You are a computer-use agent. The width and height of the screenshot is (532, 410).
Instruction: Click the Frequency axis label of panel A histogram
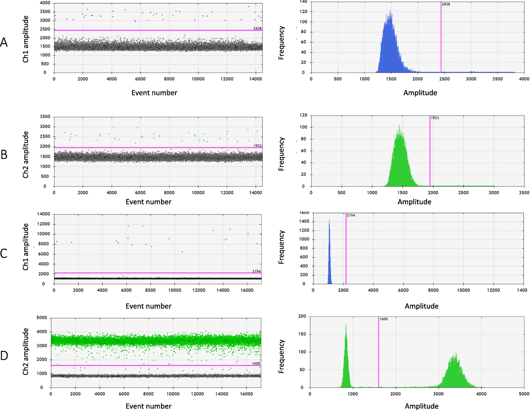point(281,43)
